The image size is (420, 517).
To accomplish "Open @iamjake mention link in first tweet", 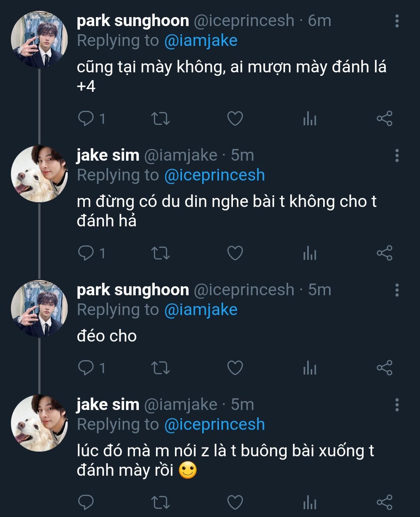I will click(201, 41).
